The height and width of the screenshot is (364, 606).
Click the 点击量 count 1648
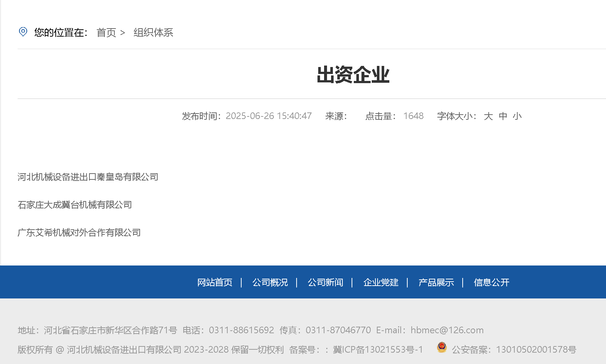[x=414, y=116]
